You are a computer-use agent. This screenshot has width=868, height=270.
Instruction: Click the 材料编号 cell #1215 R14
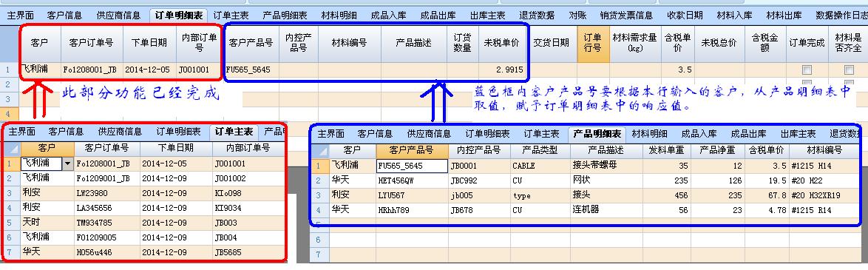pyautogui.click(x=824, y=210)
